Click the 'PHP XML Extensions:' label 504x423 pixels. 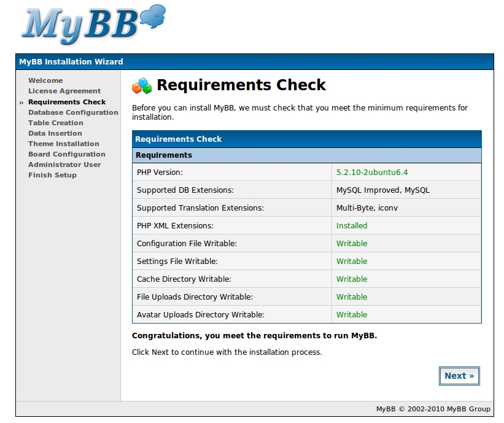point(175,226)
